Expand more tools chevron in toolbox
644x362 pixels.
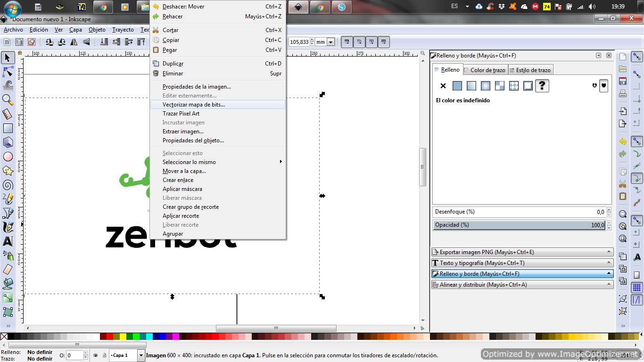pos(8,326)
